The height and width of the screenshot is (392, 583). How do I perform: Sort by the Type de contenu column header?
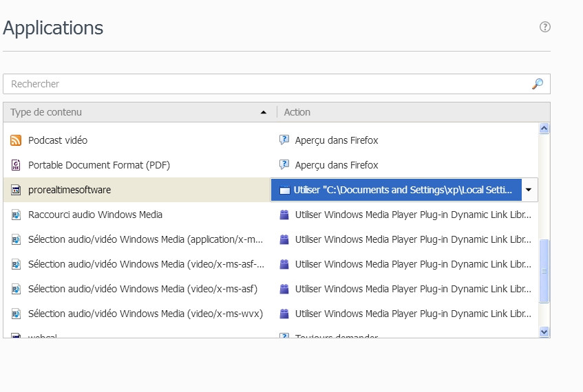point(138,112)
